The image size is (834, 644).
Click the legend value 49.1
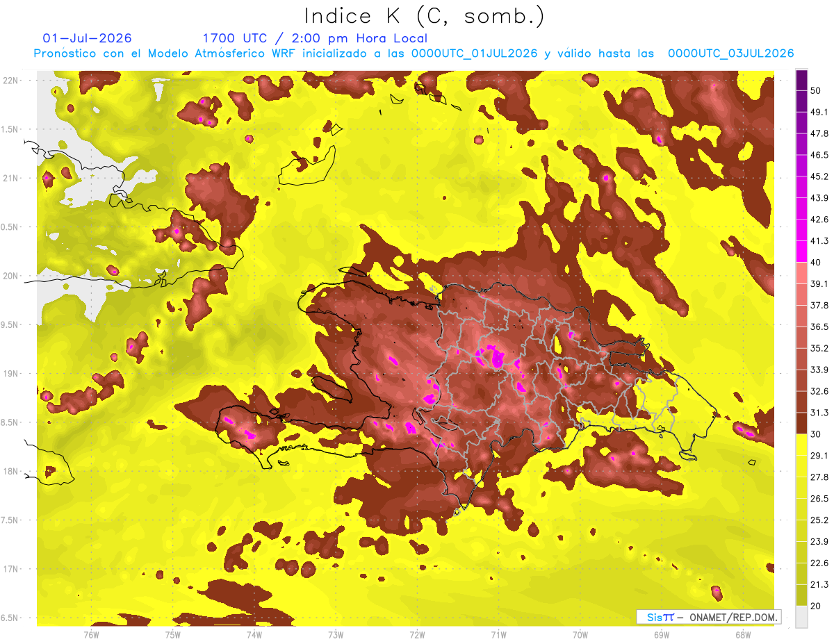coord(819,112)
